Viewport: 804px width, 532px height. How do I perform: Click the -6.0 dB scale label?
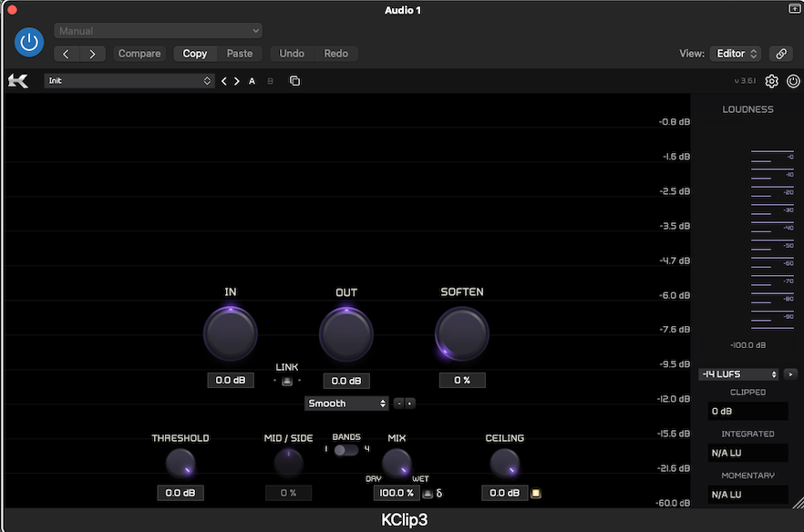tap(675, 296)
